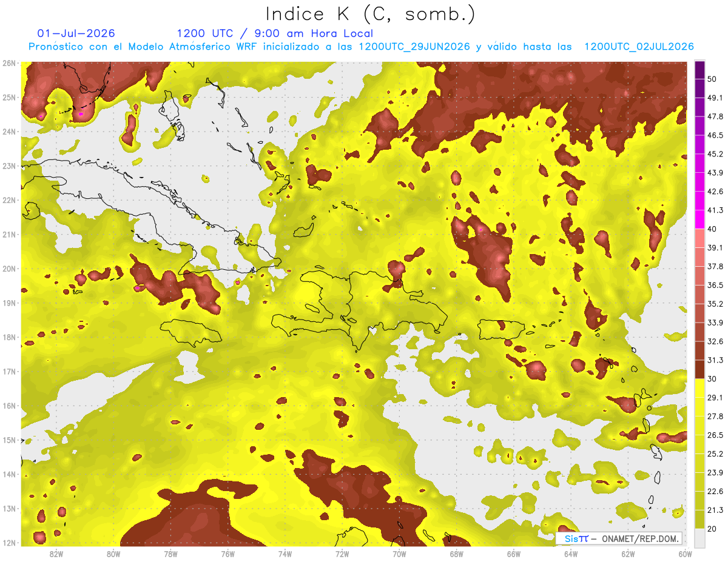Select the '14N' latitude label

8,474
